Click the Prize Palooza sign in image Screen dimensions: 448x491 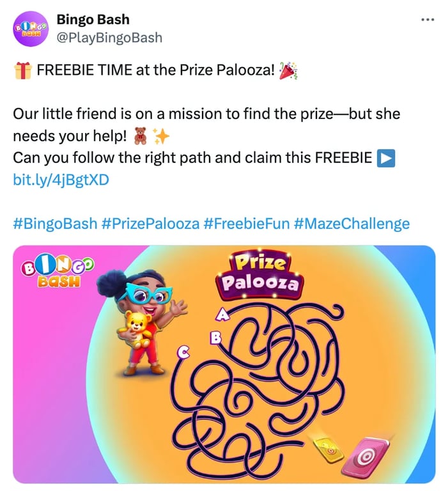coord(259,274)
